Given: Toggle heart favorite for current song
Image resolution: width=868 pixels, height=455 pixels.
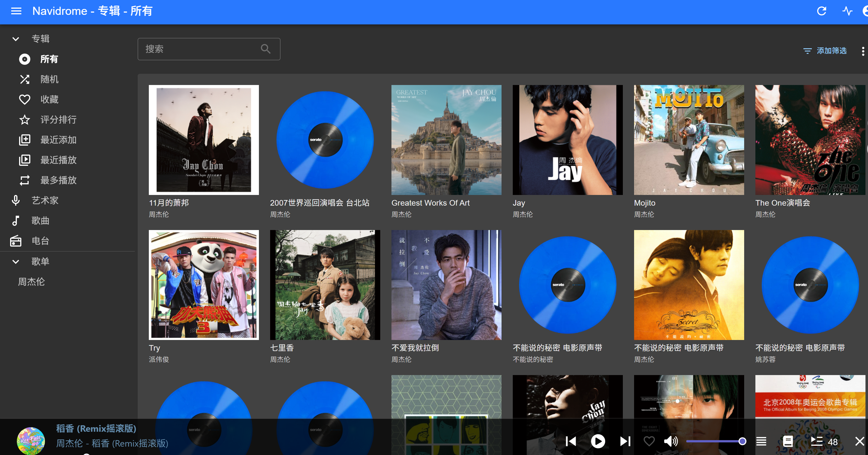Looking at the screenshot, I should click(x=649, y=441).
